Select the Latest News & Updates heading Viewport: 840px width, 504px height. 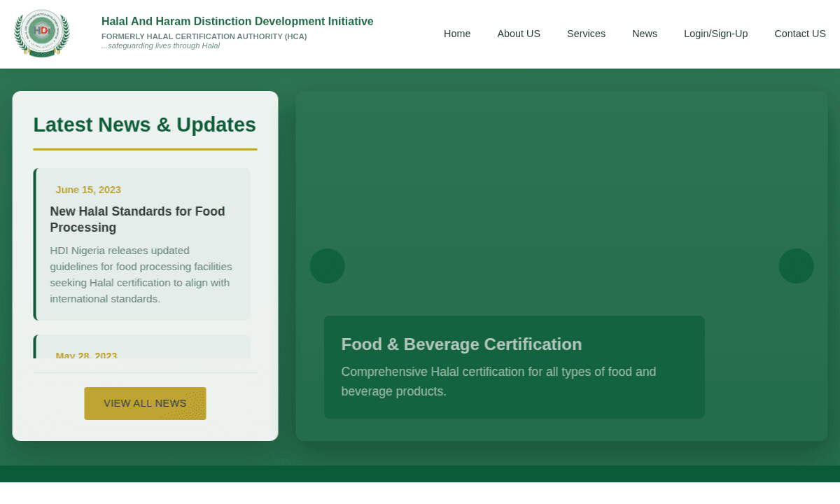145,125
